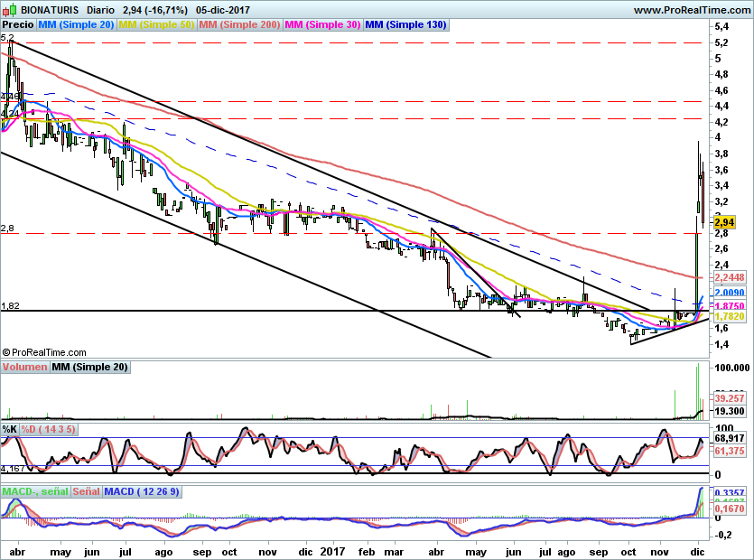The width and height of the screenshot is (754, 560).
Task: Click the 39.257 volume value tag
Action: pyautogui.click(x=730, y=398)
